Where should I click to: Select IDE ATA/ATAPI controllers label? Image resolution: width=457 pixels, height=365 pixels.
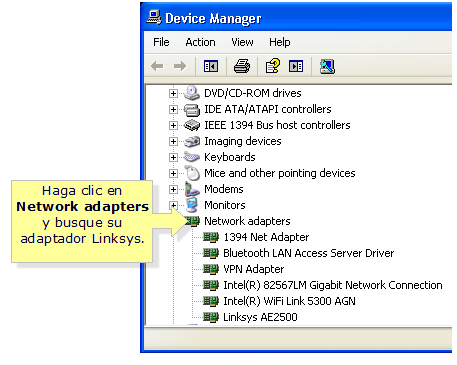coord(268,109)
